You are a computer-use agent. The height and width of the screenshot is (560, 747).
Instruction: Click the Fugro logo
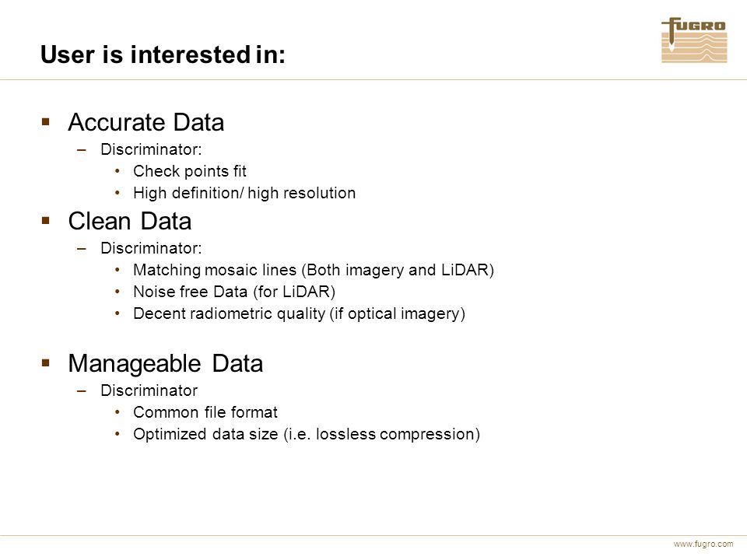[x=694, y=40]
